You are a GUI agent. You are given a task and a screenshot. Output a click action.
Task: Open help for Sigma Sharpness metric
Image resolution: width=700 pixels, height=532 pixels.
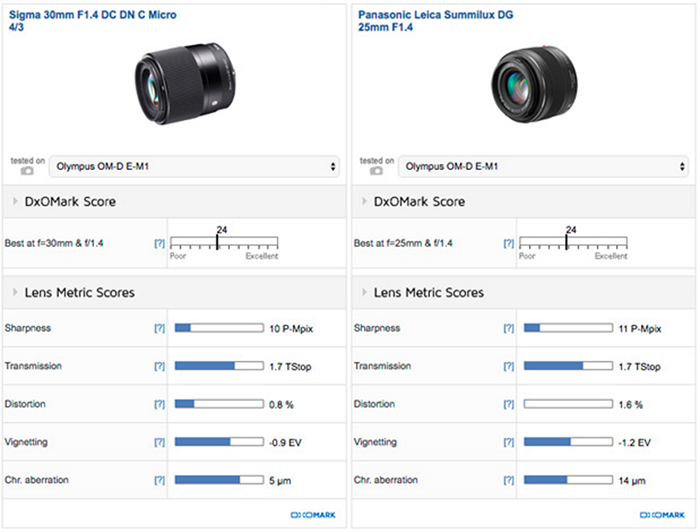tap(159, 328)
